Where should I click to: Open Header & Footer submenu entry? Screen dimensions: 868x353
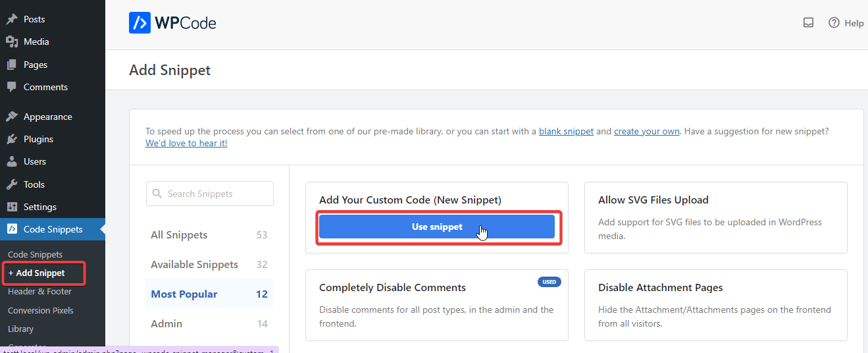coord(39,291)
